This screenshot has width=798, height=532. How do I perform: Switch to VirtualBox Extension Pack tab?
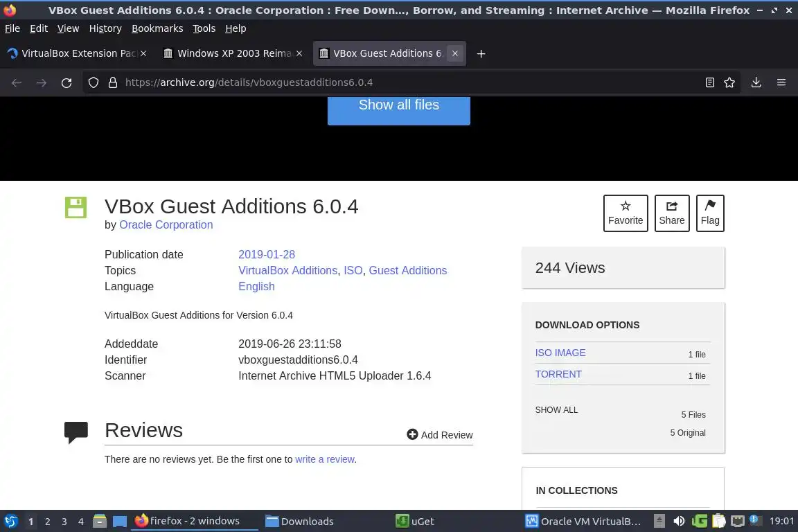tap(71, 53)
